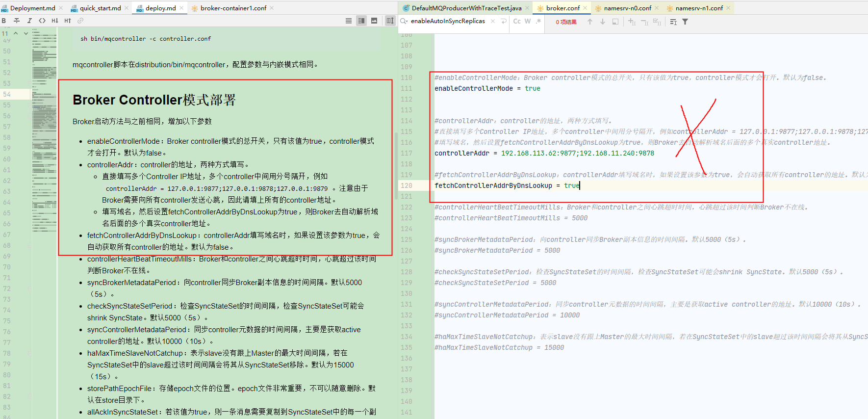Close DefaultMQProducerWithTraceTest.java tab

click(x=527, y=8)
